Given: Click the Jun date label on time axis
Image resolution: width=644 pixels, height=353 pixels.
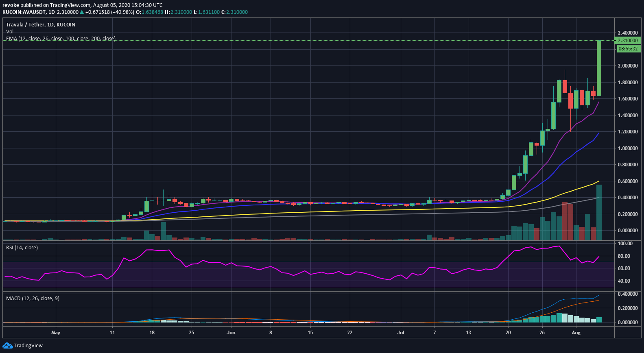Looking at the screenshot, I should tap(231, 333).
